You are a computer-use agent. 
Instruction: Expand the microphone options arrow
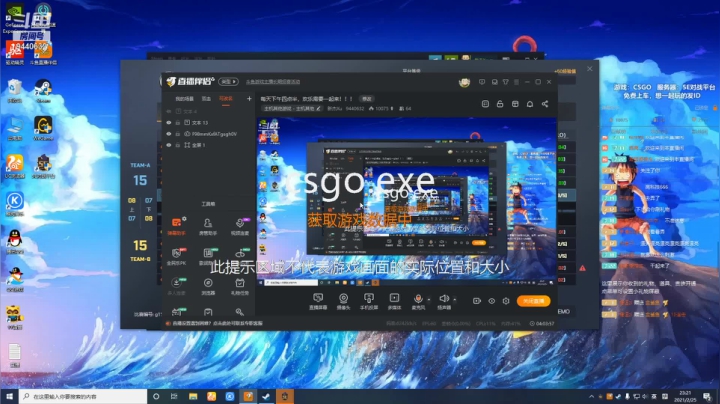[429, 299]
